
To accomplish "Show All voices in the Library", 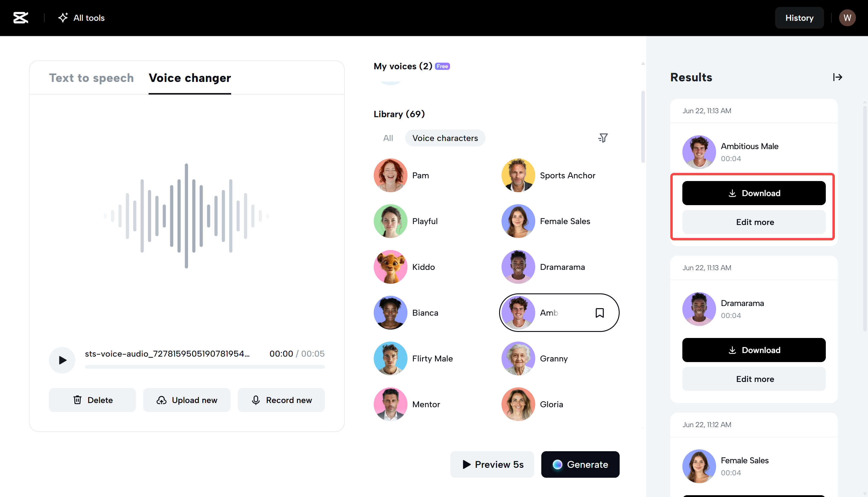I will pyautogui.click(x=388, y=138).
